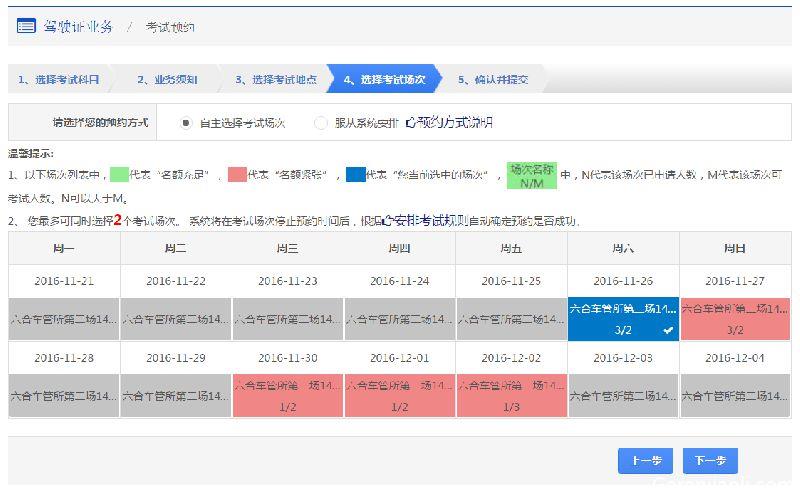Click the red 名额紧张 legend swatch
Viewport: 800px width, 498px height.
coord(237,175)
